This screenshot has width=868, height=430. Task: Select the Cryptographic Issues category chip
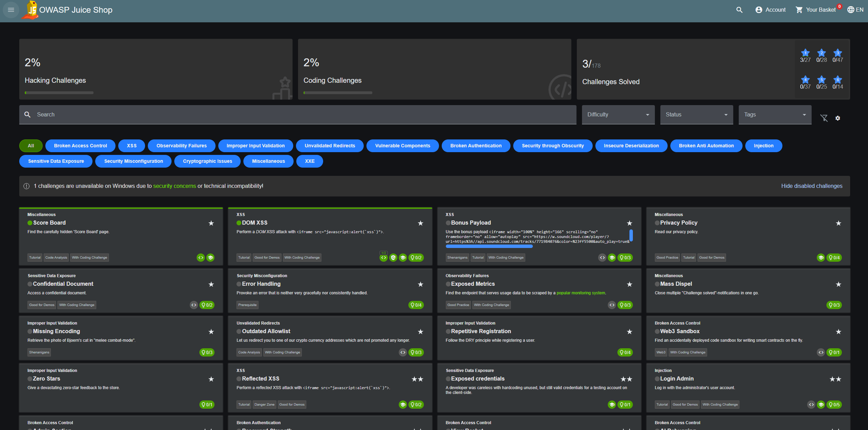click(207, 161)
